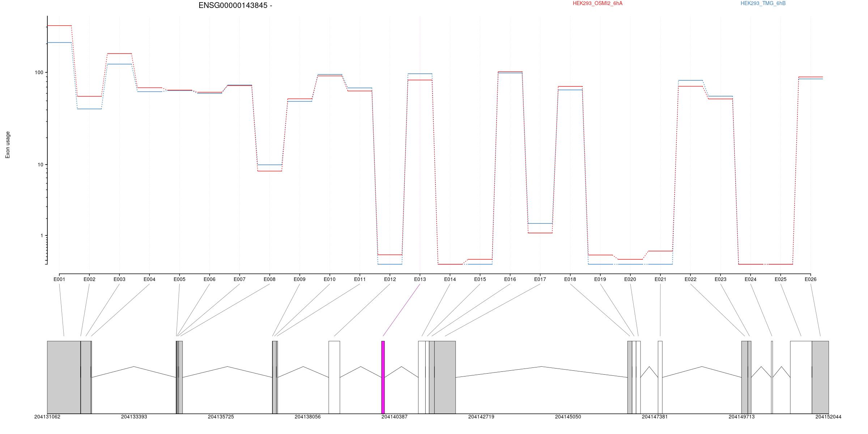This screenshot has width=868, height=434.
Task: Click exon label E009
Action: (x=299, y=279)
